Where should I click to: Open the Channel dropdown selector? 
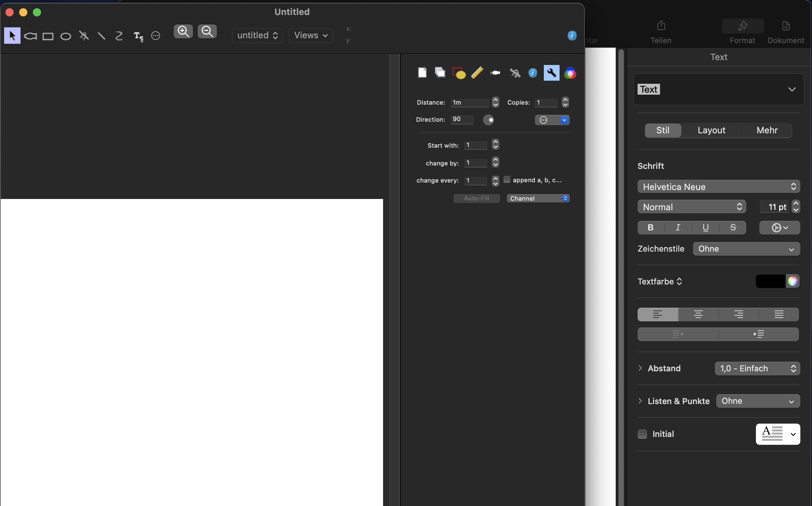[537, 198]
